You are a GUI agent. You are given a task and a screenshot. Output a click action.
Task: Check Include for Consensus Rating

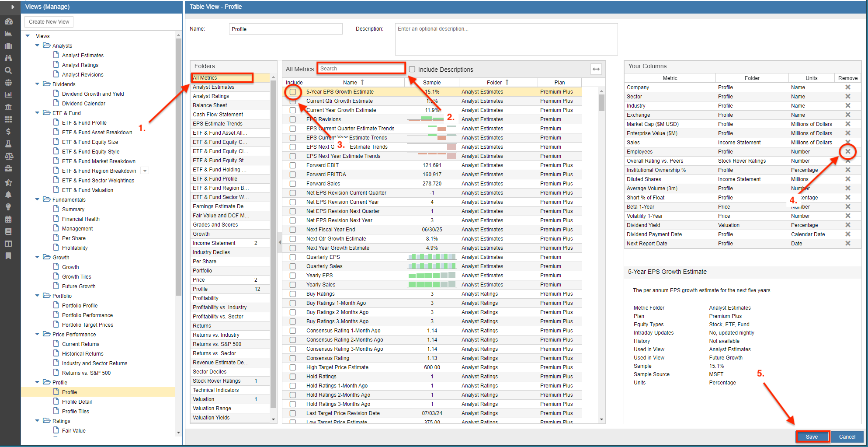(293, 358)
